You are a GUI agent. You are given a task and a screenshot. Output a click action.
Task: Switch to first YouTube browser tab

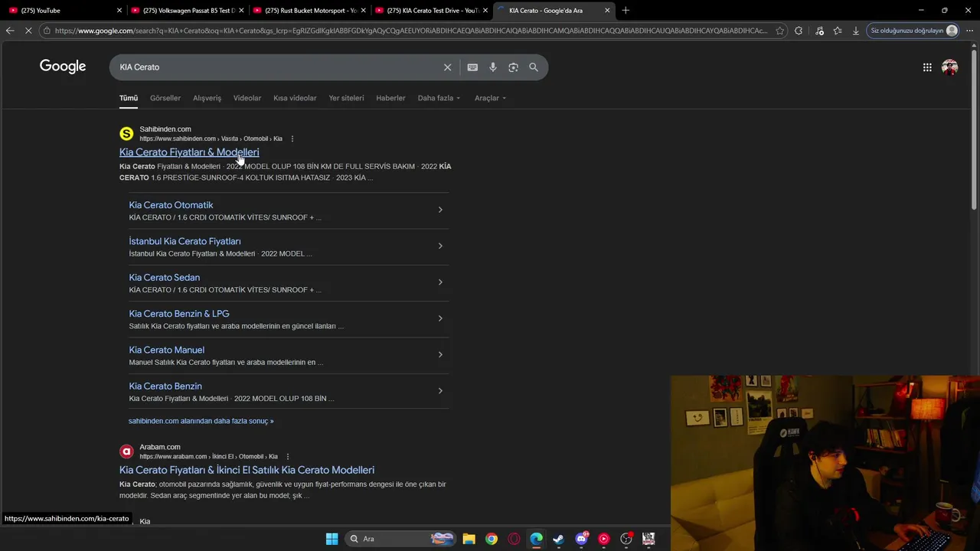(64, 10)
